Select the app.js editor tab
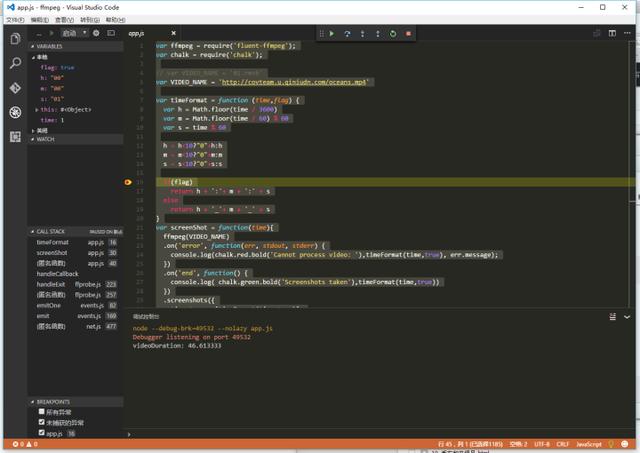The height and width of the screenshot is (453, 640). tap(137, 33)
